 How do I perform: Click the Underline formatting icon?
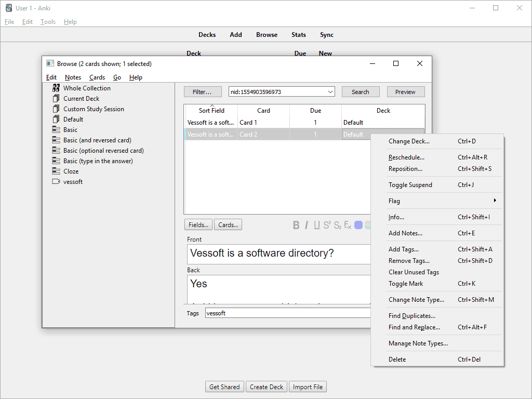(316, 225)
